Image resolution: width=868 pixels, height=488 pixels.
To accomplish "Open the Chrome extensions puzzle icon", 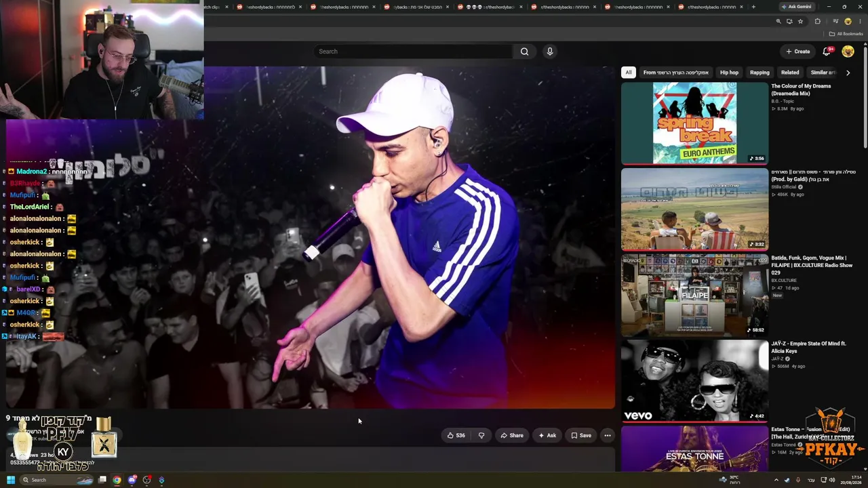I will [x=817, y=22].
